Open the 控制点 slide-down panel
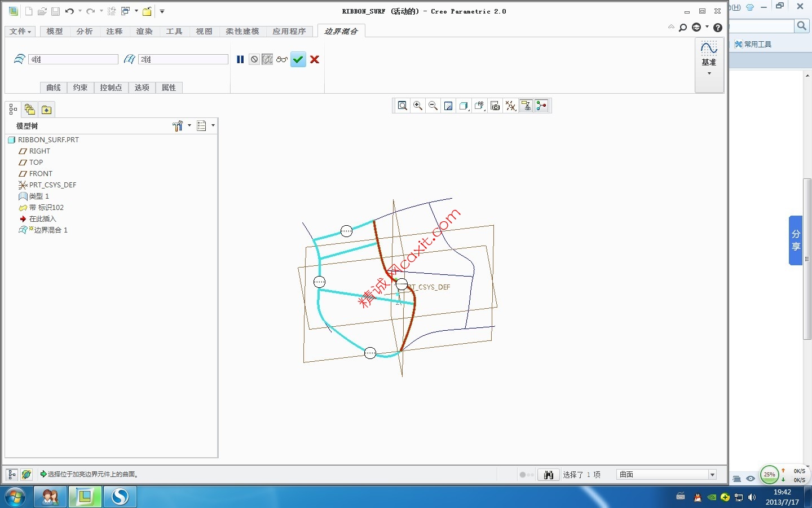Screen dimensions: 812x508 (x=111, y=87)
